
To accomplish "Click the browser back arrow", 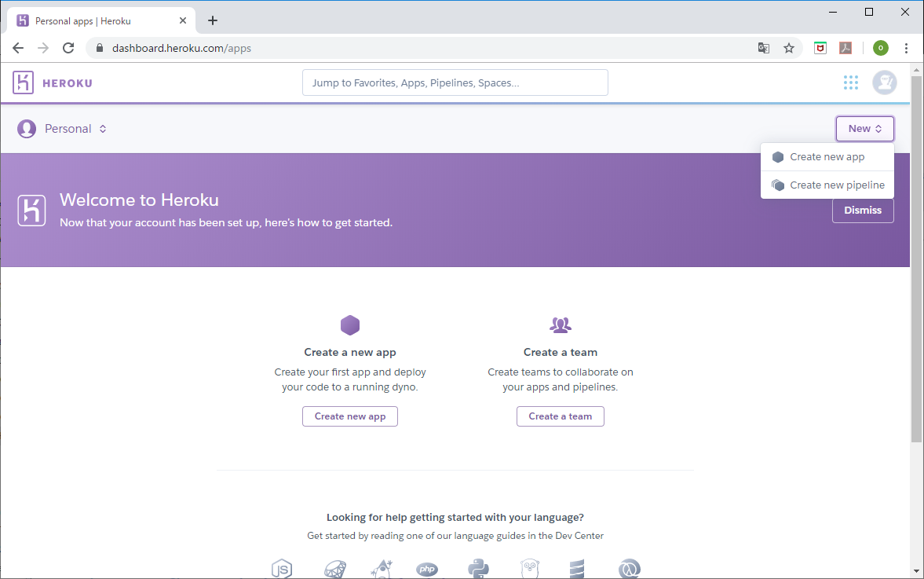I will 18,49.
